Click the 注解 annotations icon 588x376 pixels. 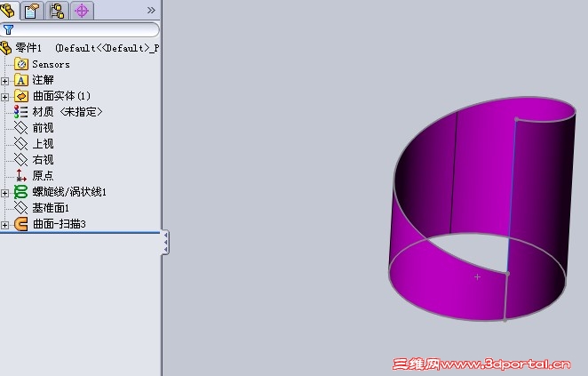[x=21, y=80]
